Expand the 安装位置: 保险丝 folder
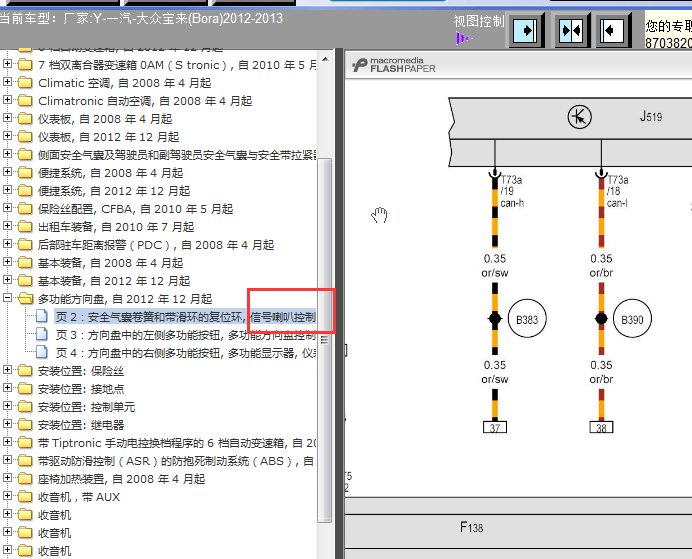The width and height of the screenshot is (692, 559). pos(7,370)
